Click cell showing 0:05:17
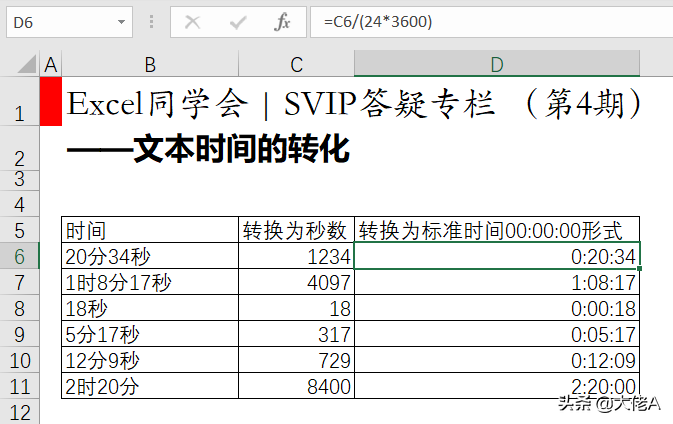This screenshot has width=673, height=424. 497,334
